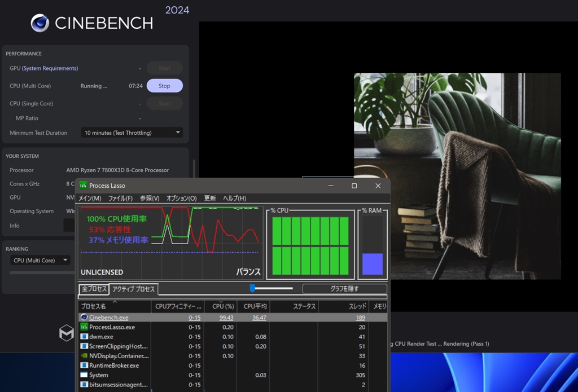Open the オプション(O) menu
Screen dimensions: 578x392
[x=181, y=199]
